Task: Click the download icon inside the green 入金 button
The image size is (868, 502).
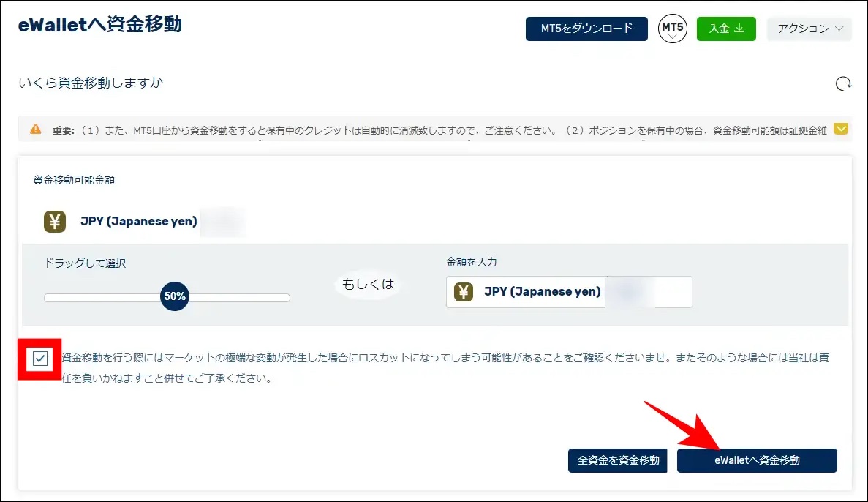Action: pyautogui.click(x=740, y=29)
